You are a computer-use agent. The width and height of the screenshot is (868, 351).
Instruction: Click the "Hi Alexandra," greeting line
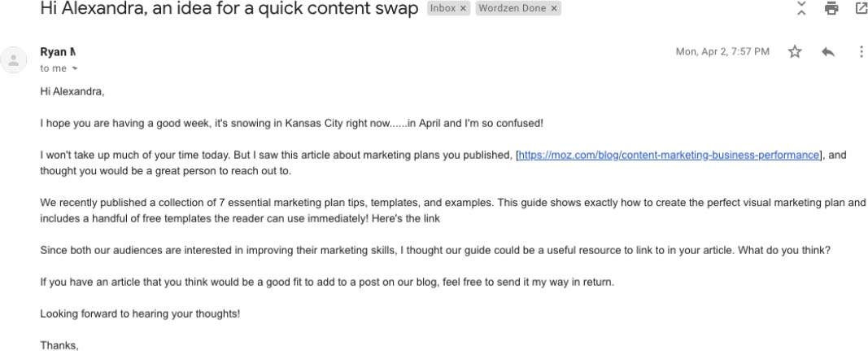(x=72, y=91)
